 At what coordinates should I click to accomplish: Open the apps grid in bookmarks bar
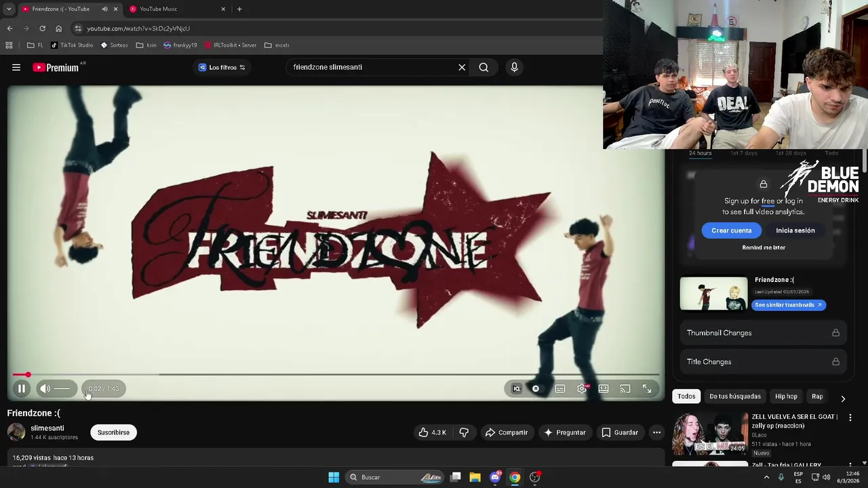pos(9,45)
